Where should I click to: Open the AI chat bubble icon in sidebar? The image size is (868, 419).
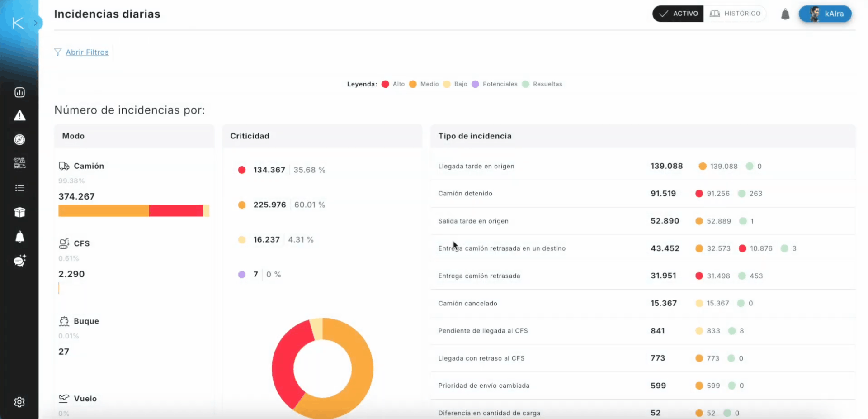click(19, 261)
